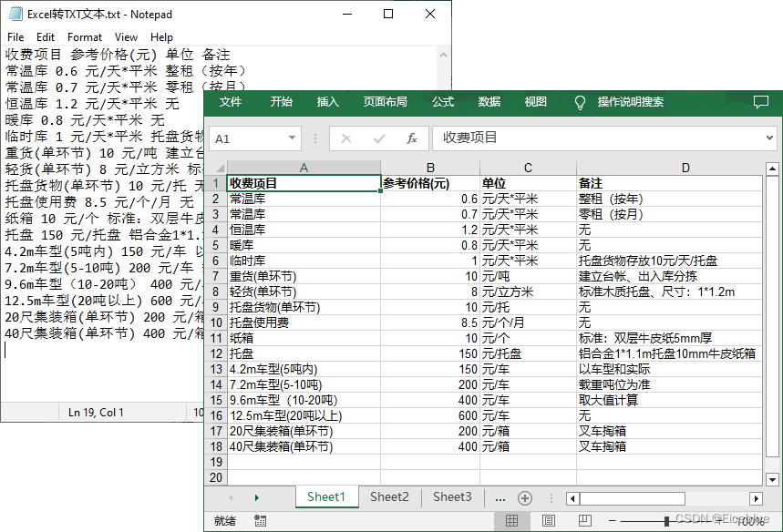The width and height of the screenshot is (783, 532).
Task: Click Notepad scrollbar up arrow
Action: (x=443, y=55)
